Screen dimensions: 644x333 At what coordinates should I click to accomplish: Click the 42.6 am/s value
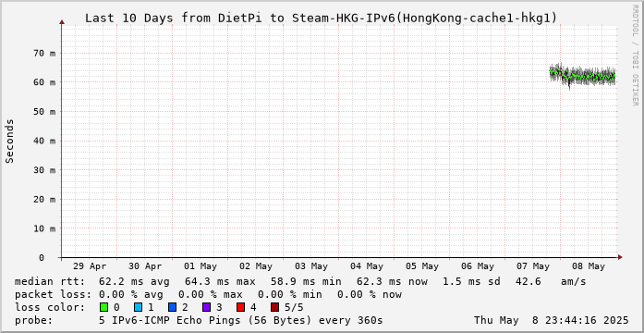(551, 281)
